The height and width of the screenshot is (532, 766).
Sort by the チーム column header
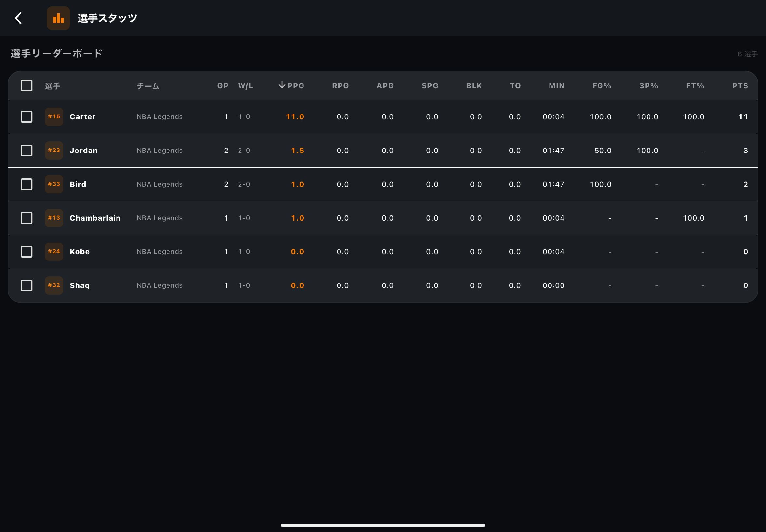(x=148, y=86)
